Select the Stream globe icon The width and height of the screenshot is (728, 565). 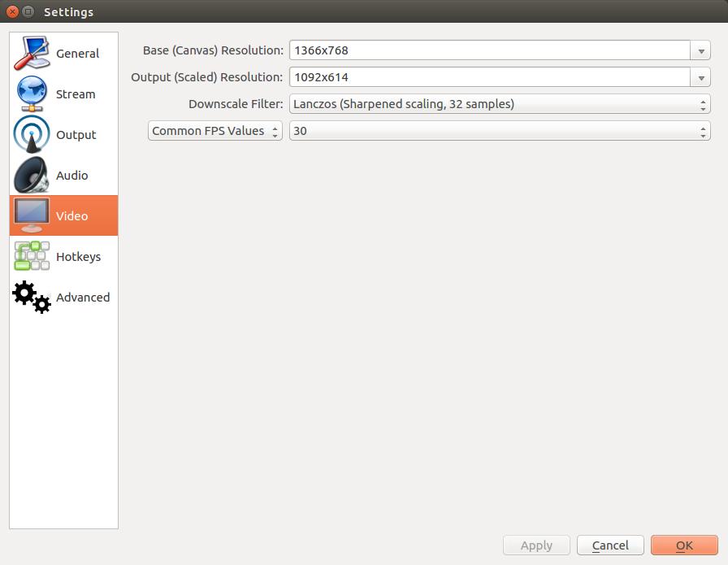[x=32, y=93]
